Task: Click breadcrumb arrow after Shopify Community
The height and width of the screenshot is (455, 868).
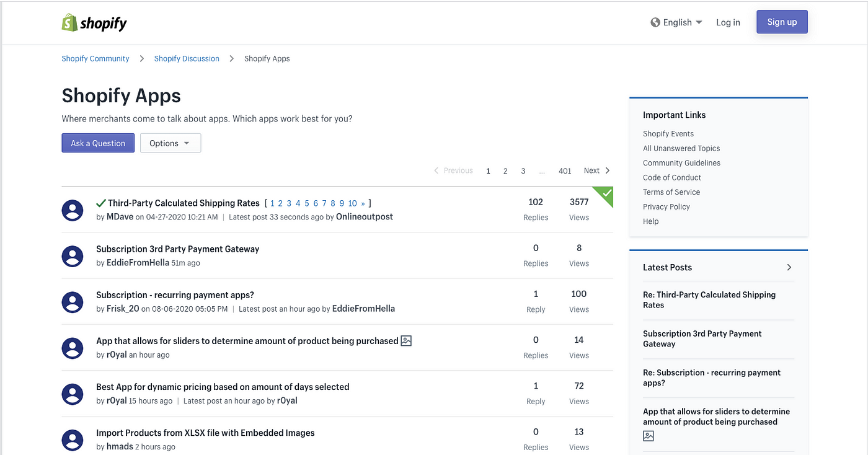Action: (141, 58)
